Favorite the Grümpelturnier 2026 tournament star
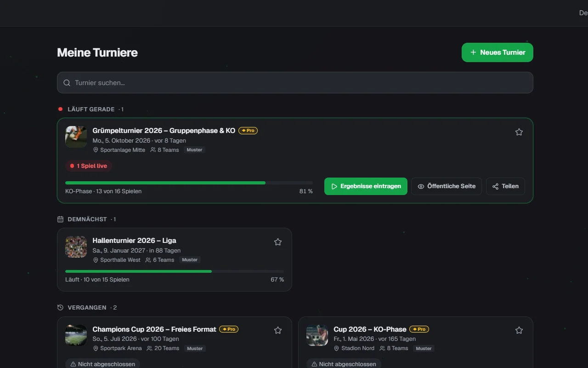The height and width of the screenshot is (368, 588). (x=519, y=132)
